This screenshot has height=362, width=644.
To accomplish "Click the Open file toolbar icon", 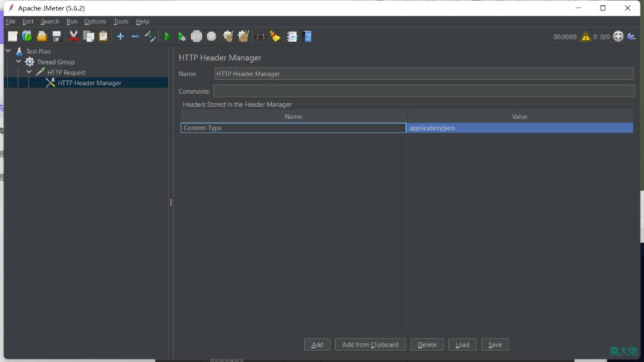I will [42, 36].
